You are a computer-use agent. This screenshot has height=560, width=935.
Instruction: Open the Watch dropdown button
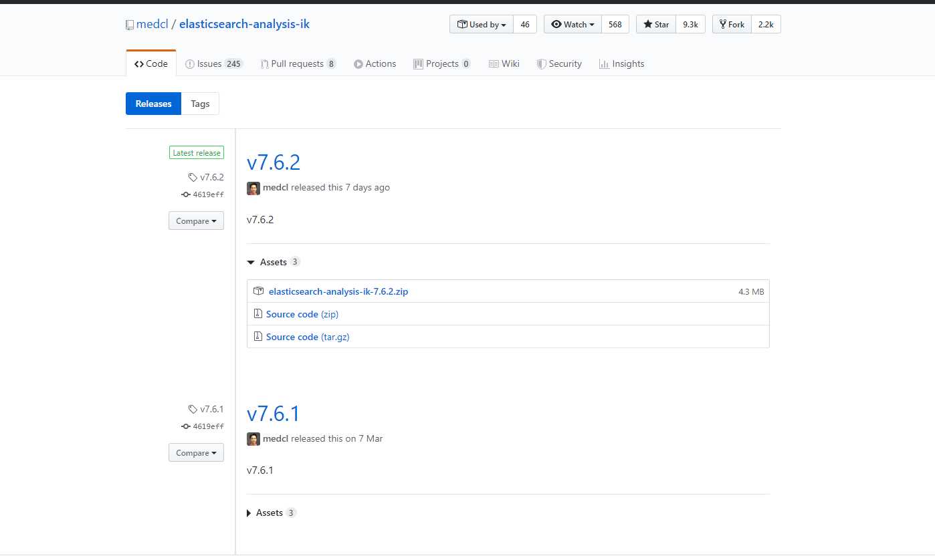pos(573,24)
